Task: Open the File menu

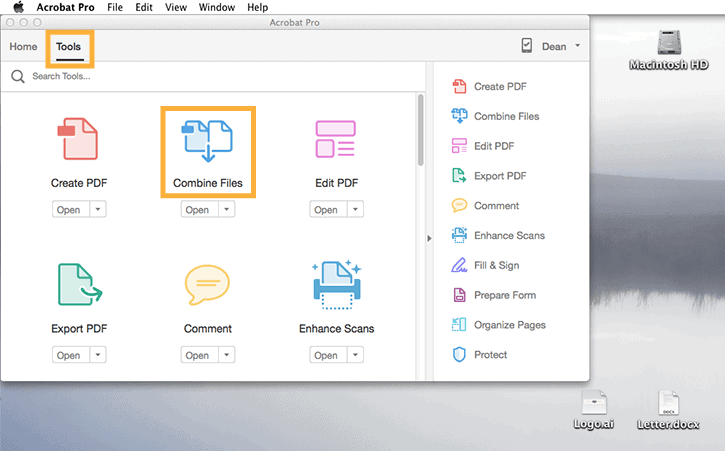Action: tap(115, 7)
